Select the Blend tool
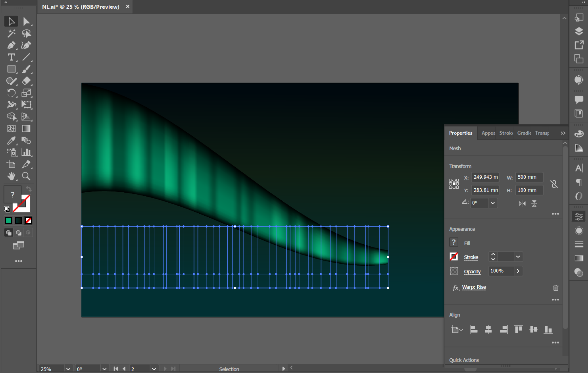588x373 pixels. [x=26, y=141]
